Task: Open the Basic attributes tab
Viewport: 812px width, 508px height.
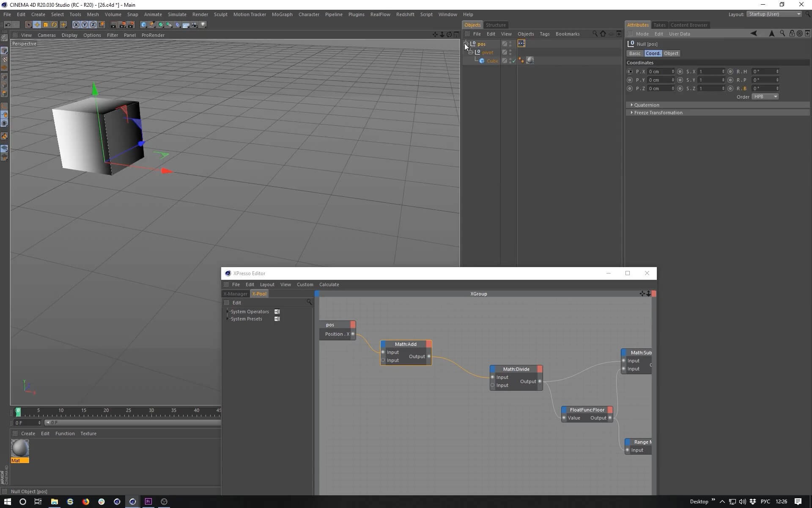Action: click(634, 53)
